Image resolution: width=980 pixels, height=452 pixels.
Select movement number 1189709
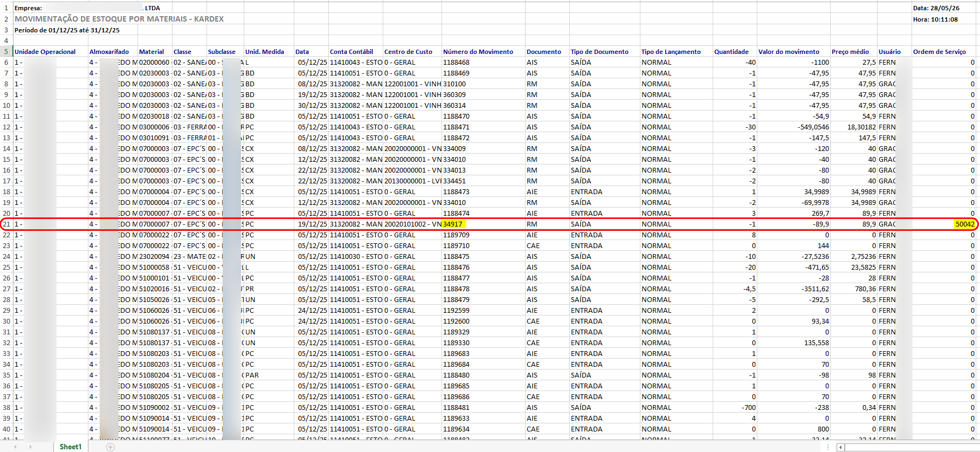[456, 235]
